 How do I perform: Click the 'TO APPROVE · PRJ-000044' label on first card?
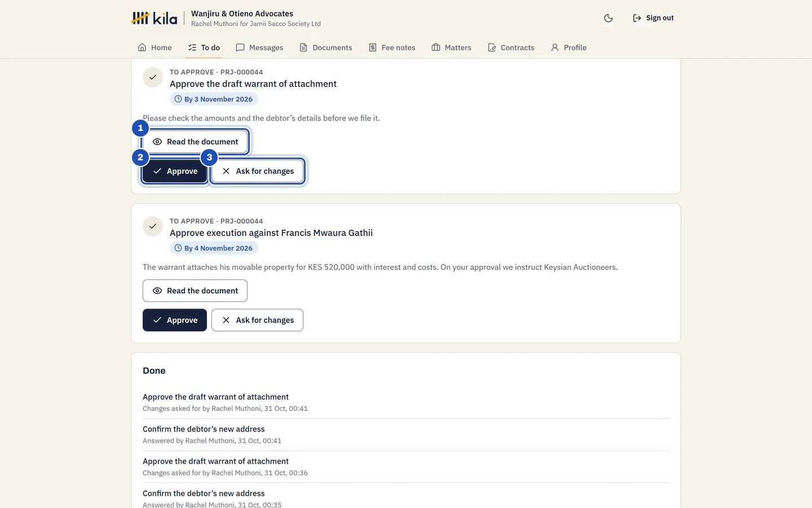(x=217, y=72)
